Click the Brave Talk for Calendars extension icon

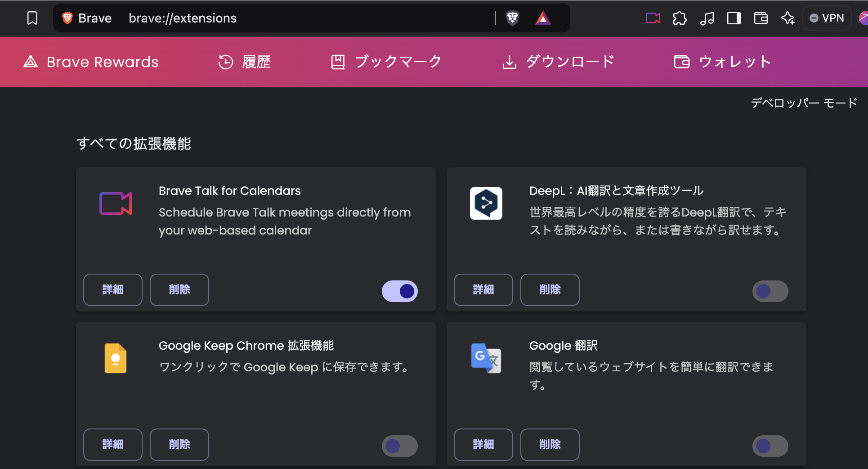116,203
